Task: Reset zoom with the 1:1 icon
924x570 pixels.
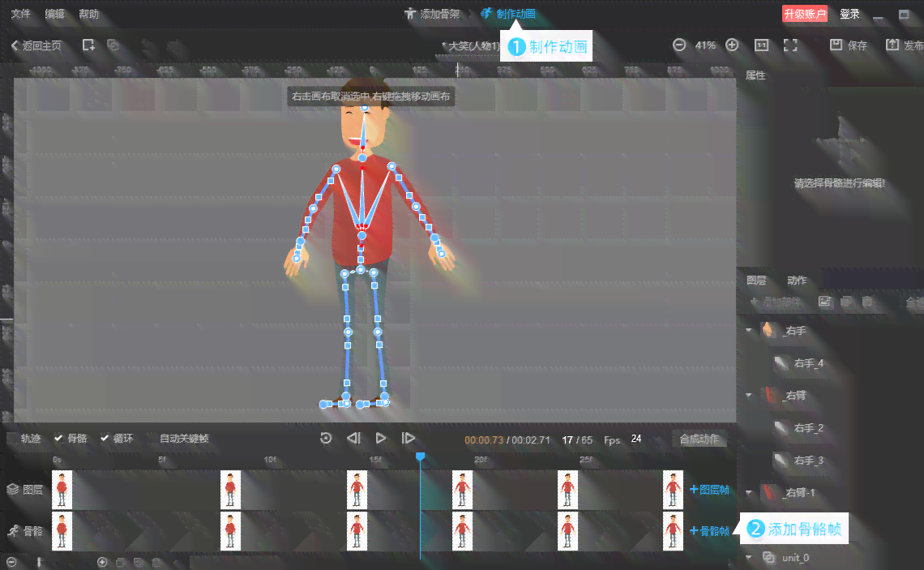Action: 761,45
